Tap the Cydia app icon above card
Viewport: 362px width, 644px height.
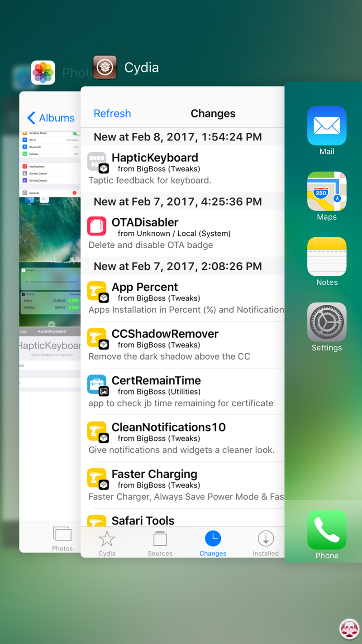pyautogui.click(x=105, y=67)
